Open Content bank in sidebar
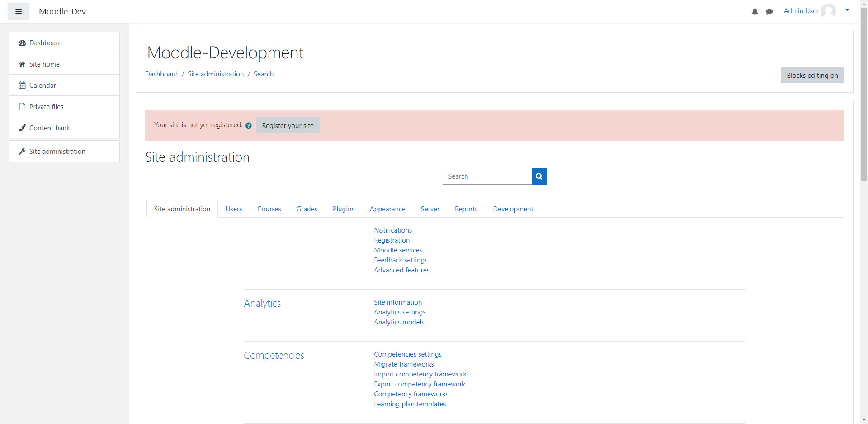 click(64, 128)
